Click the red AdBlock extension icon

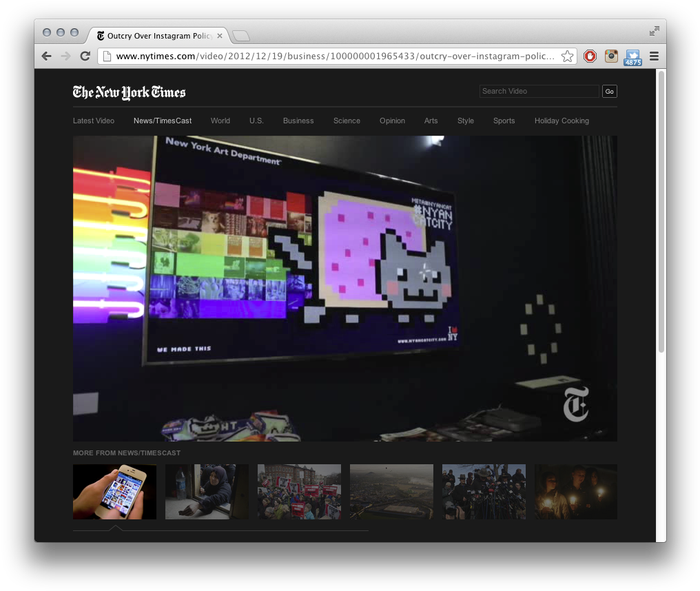pos(590,56)
